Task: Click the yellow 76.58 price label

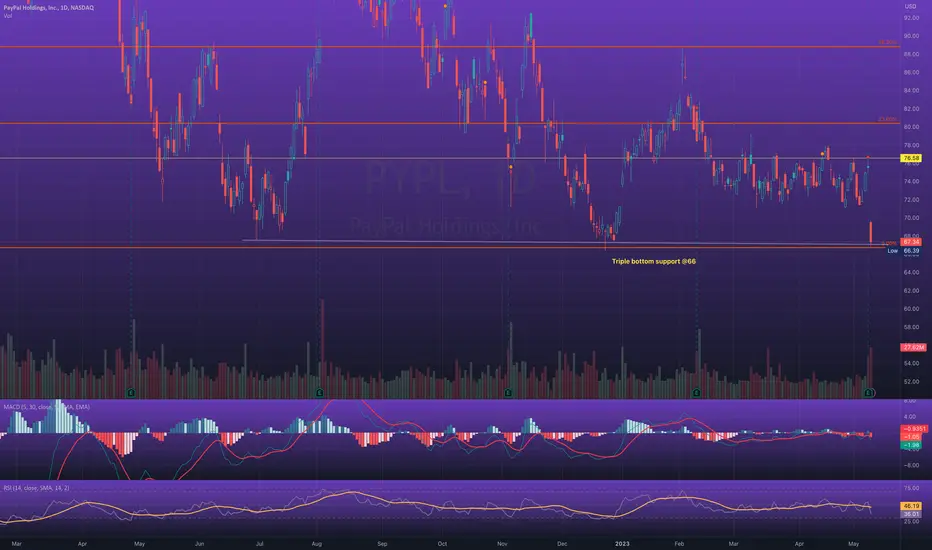Action: coord(911,158)
